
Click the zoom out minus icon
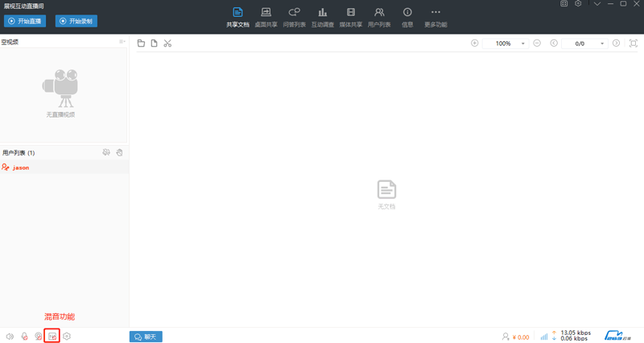[x=537, y=43]
